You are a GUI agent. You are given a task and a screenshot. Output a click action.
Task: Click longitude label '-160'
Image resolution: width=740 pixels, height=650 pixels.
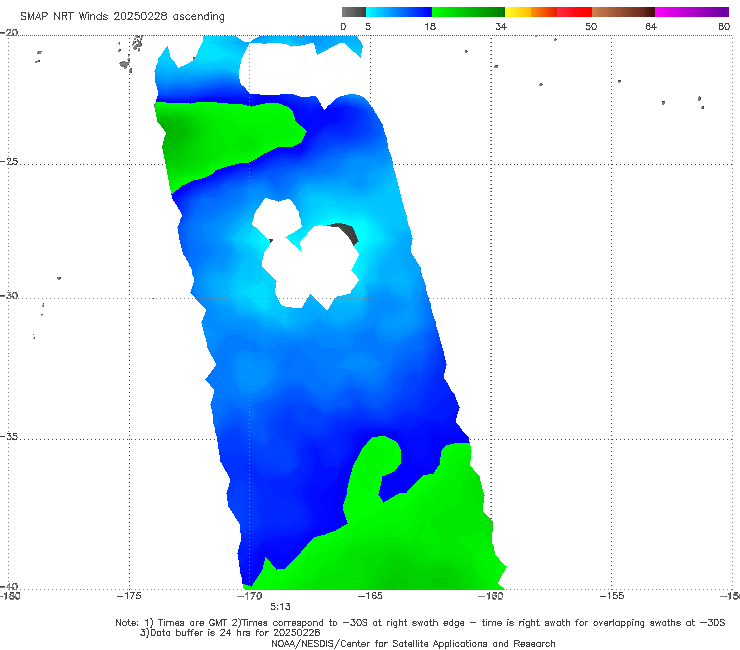pos(491,596)
